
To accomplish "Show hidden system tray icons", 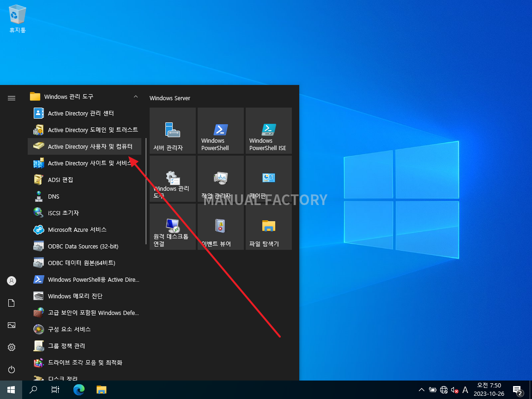I will point(421,390).
